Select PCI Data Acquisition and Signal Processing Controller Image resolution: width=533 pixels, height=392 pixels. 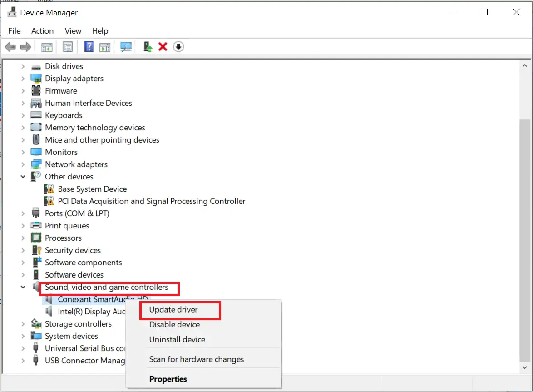(x=151, y=201)
